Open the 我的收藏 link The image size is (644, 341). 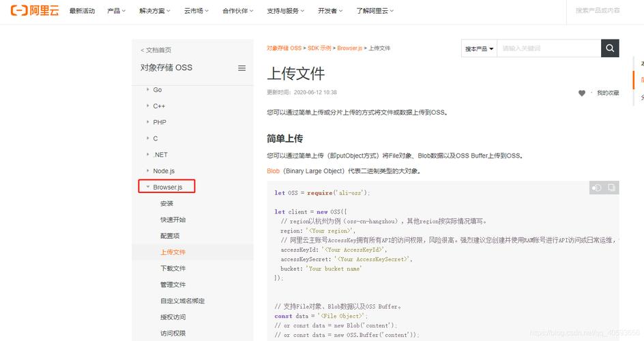[608, 93]
